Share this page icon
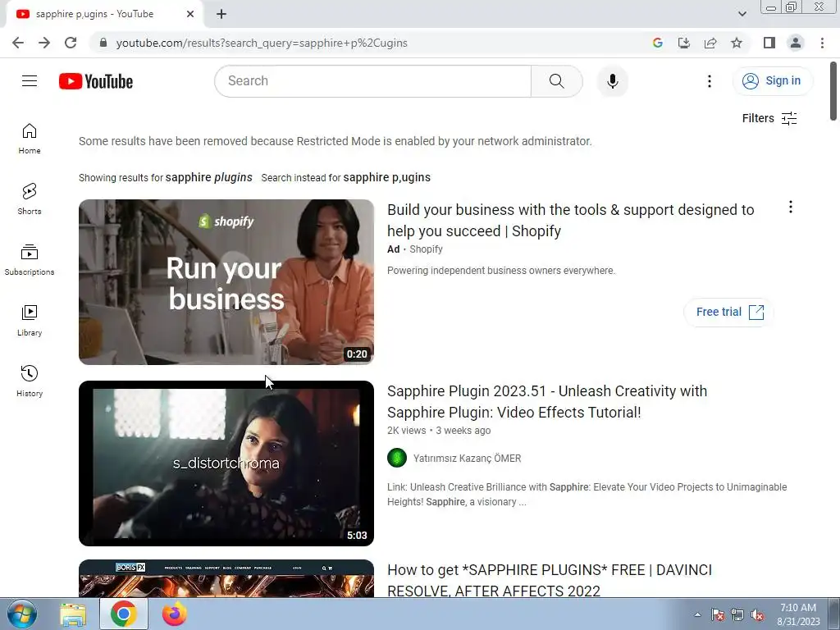 tap(710, 43)
